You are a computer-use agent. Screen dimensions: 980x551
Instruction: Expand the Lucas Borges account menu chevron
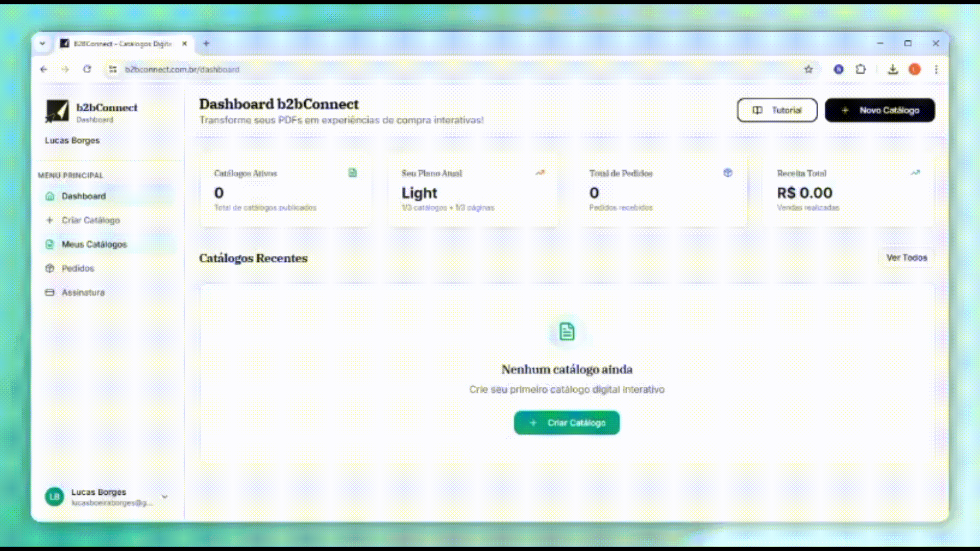[164, 496]
